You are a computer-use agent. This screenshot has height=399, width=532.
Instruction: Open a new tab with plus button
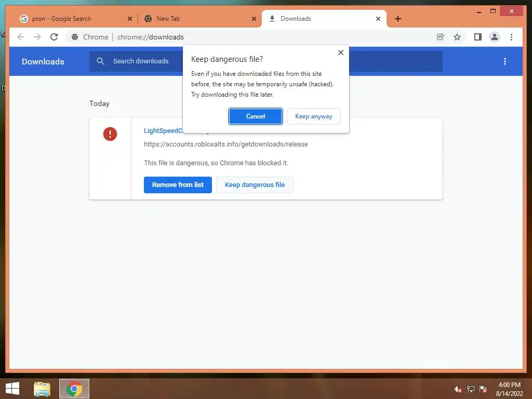pos(398,19)
